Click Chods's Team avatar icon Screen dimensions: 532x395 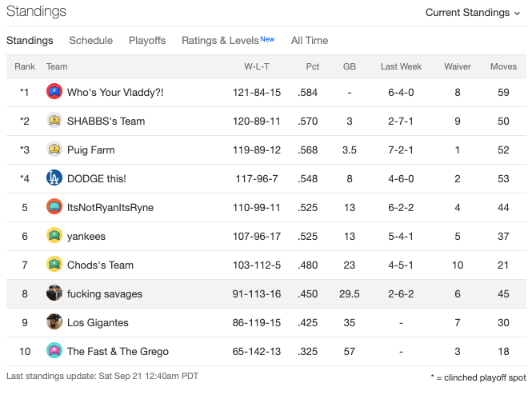pos(54,265)
